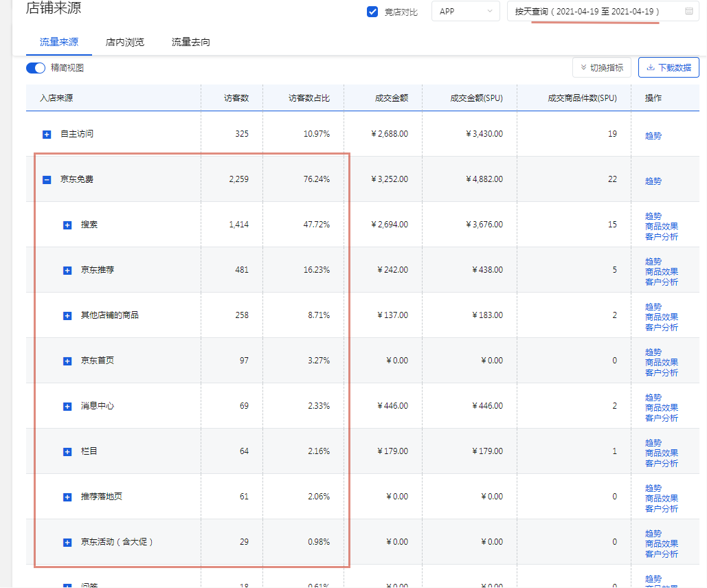Click the 操作 column header
The image size is (707, 588).
click(x=653, y=98)
